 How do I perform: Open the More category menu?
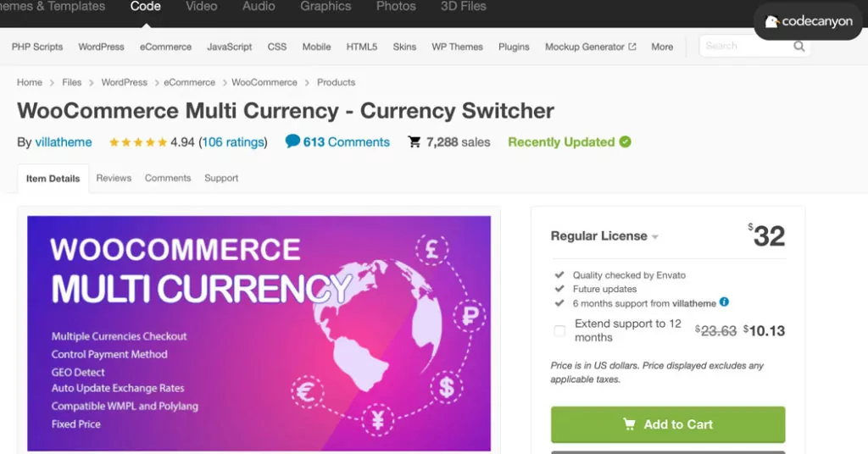tap(662, 47)
